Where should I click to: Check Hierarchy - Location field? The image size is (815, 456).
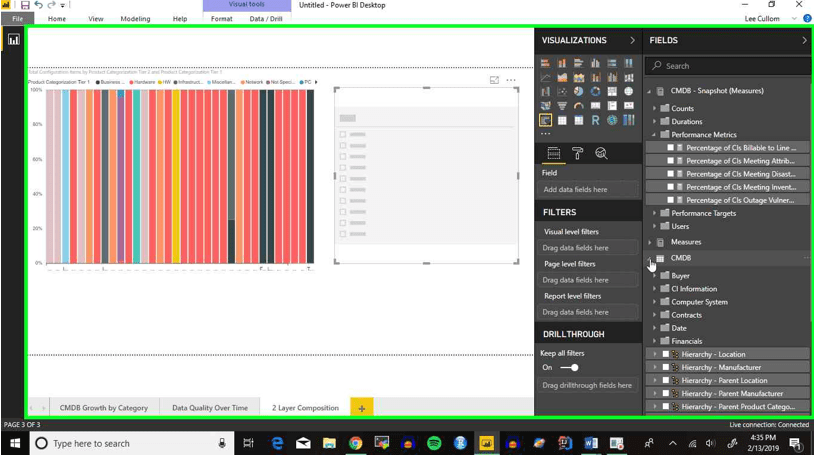[665, 354]
